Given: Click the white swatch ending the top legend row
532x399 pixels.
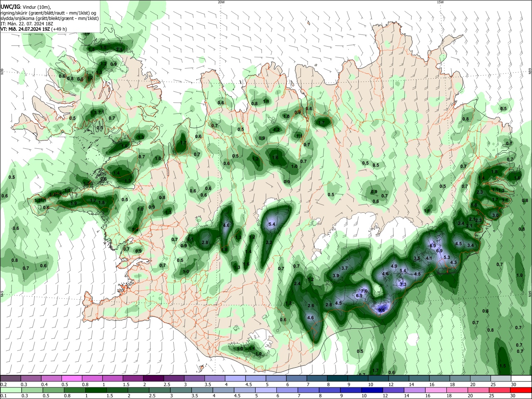Looking at the screenshot, I should click(x=521, y=378).
